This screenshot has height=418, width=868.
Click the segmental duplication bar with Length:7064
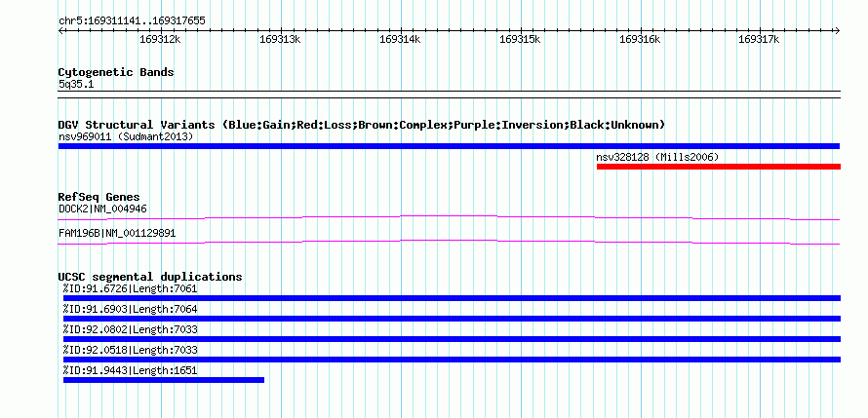[x=452, y=319]
